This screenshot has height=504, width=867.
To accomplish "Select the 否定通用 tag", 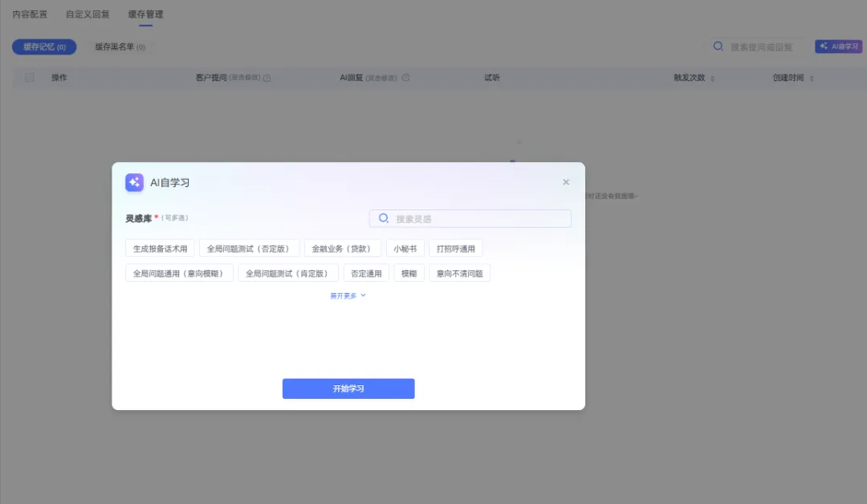I will click(x=366, y=273).
